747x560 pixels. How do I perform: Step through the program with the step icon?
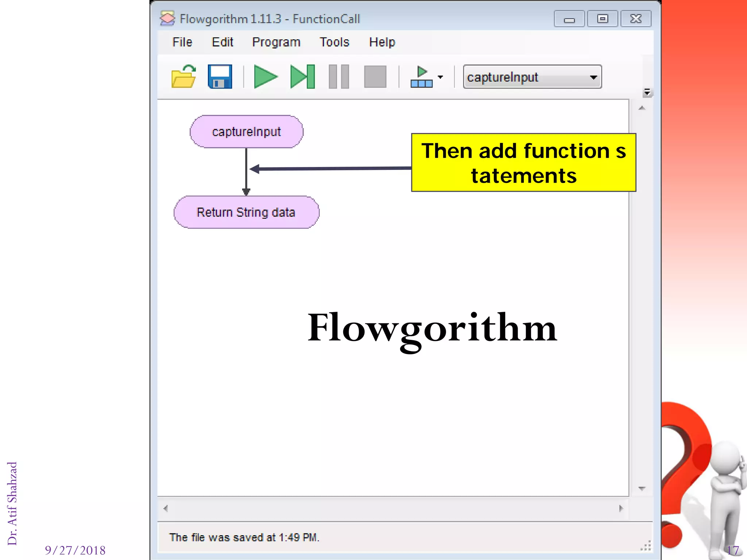[x=302, y=77]
